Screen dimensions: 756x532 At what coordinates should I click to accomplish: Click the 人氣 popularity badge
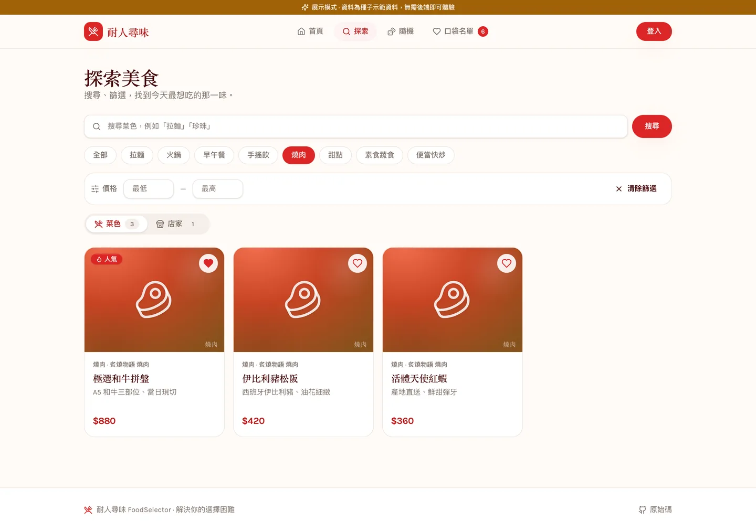click(107, 259)
